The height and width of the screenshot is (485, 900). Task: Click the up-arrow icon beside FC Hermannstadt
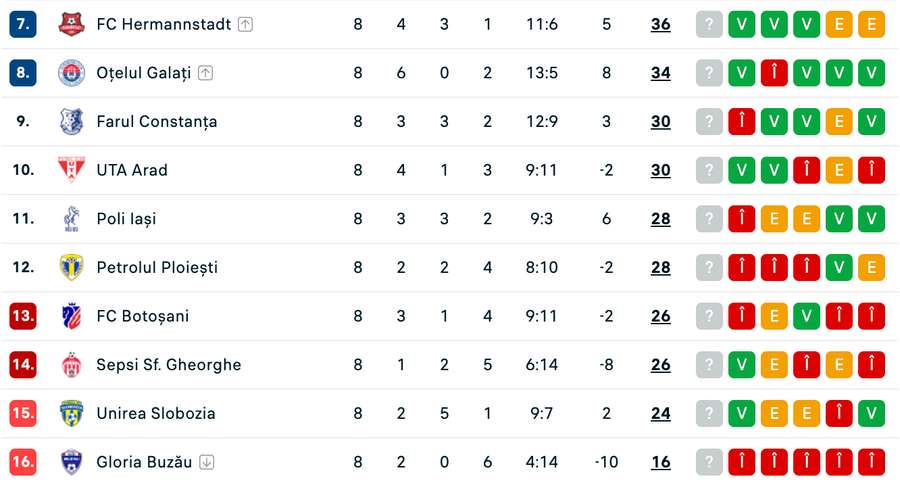[245, 24]
